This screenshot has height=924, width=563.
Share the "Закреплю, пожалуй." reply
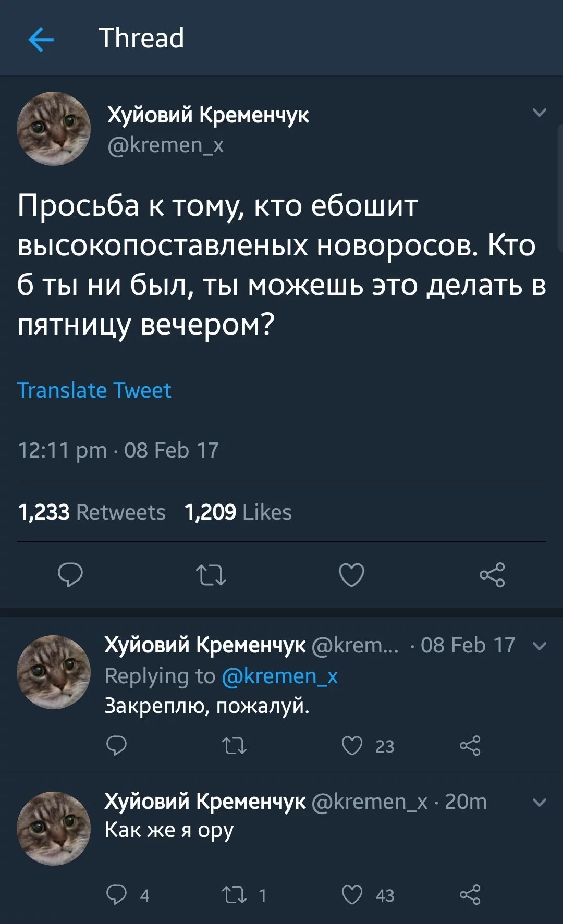[470, 746]
